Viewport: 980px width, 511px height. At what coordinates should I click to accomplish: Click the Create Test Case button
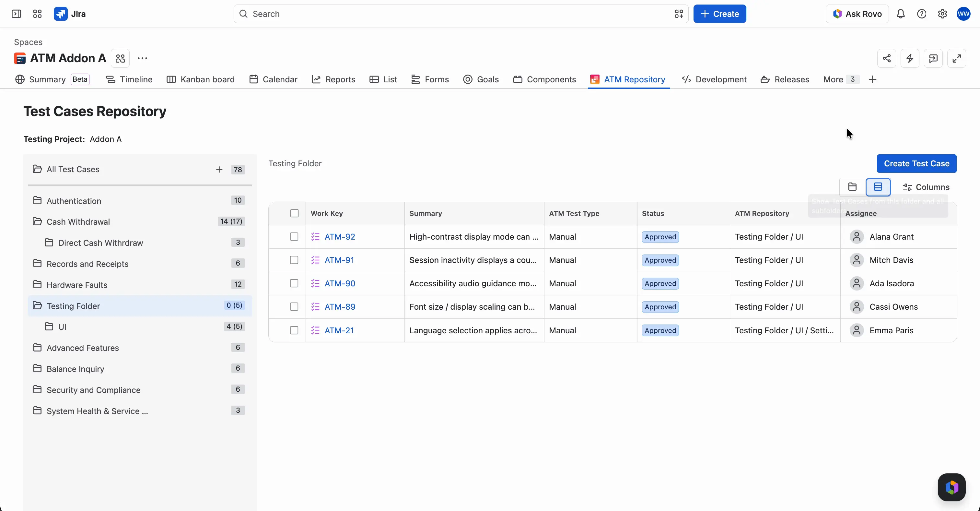click(x=916, y=164)
